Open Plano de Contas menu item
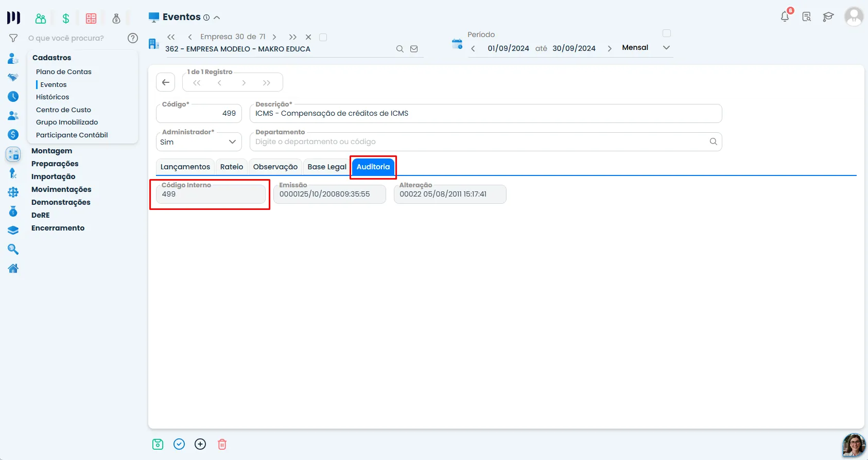Image resolution: width=868 pixels, height=460 pixels. [x=64, y=72]
